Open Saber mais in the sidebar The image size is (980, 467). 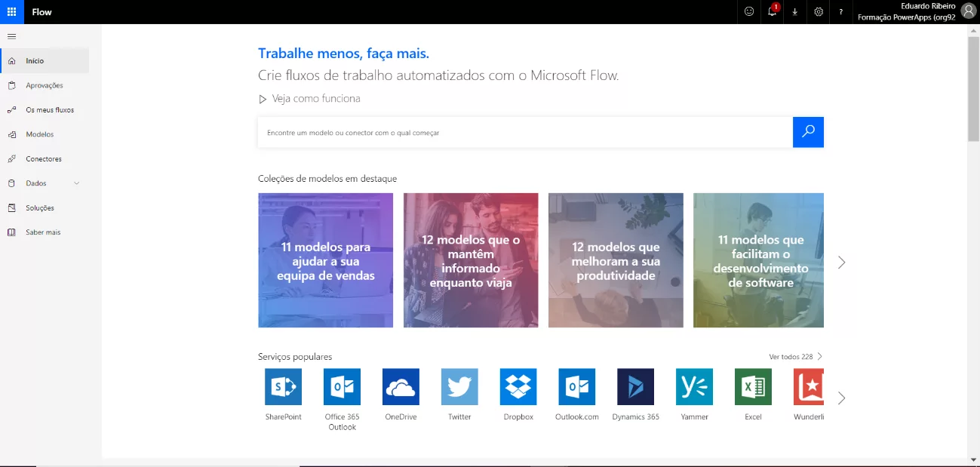coord(45,232)
